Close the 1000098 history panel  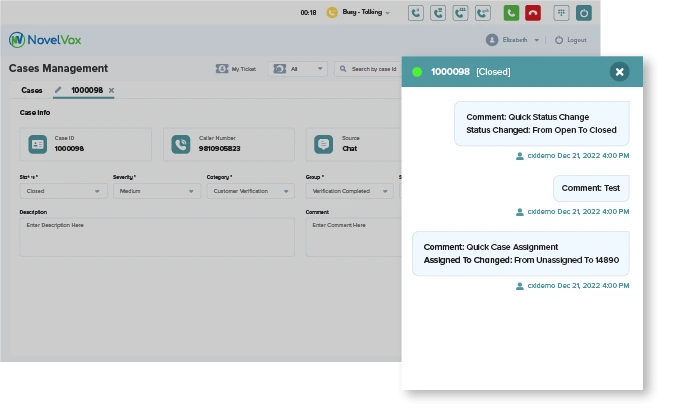(619, 72)
